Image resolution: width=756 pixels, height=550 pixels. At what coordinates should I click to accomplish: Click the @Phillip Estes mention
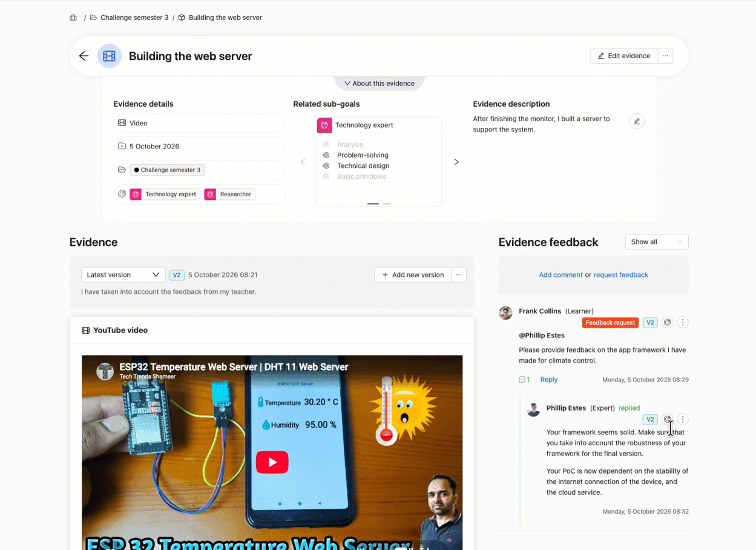click(x=542, y=336)
